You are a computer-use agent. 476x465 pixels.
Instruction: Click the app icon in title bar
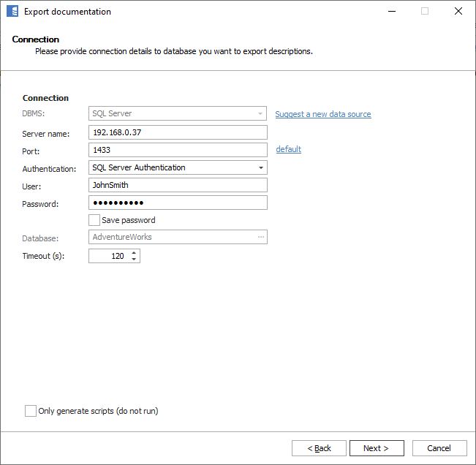[12, 12]
